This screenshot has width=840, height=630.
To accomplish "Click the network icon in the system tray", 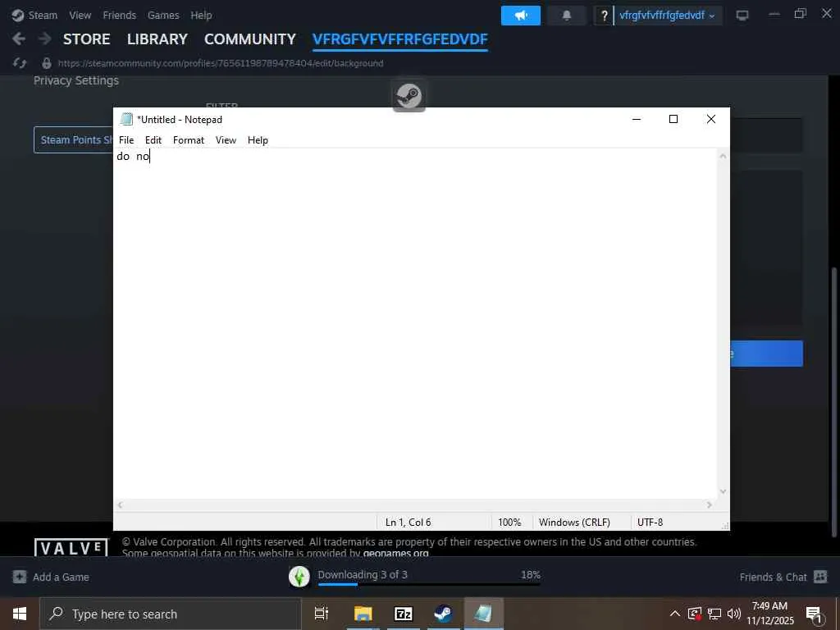I will tap(714, 614).
